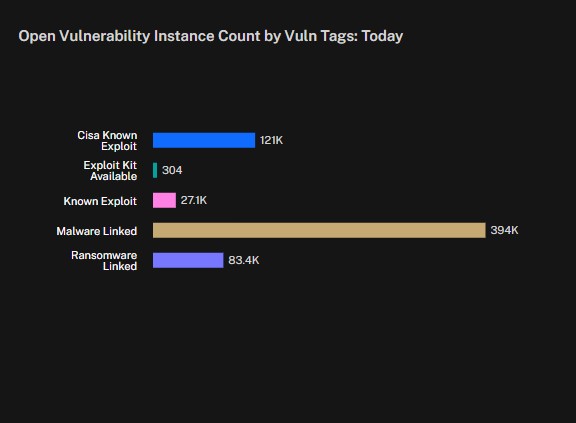The height and width of the screenshot is (423, 576).
Task: Click the 394K value label
Action: tap(504, 230)
